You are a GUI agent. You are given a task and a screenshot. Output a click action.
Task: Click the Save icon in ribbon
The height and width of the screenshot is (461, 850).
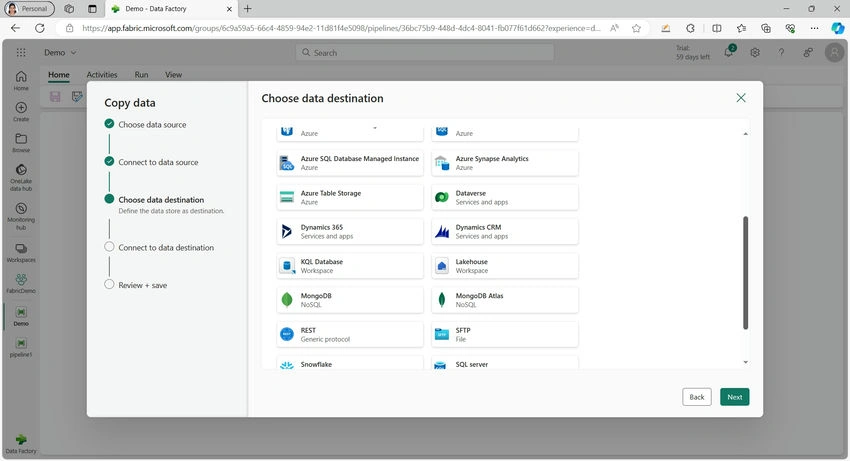[55, 97]
